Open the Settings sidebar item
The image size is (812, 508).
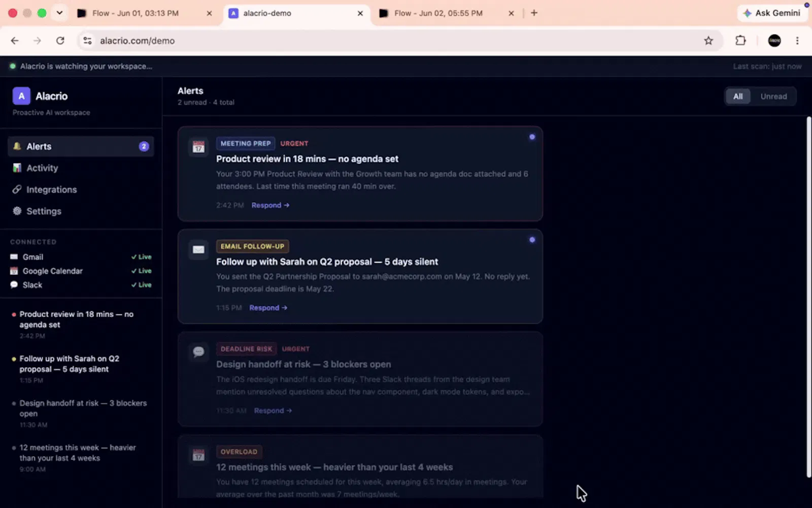pyautogui.click(x=81, y=211)
